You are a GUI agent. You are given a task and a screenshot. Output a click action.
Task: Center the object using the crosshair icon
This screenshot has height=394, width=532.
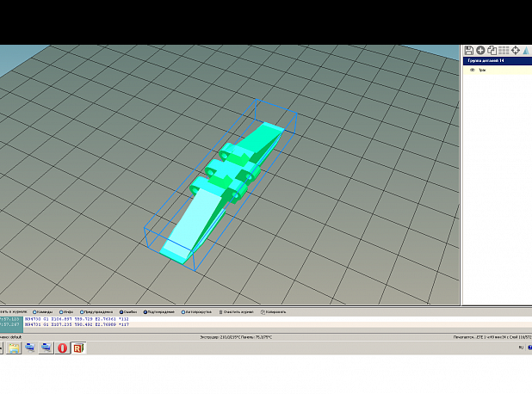point(516,50)
